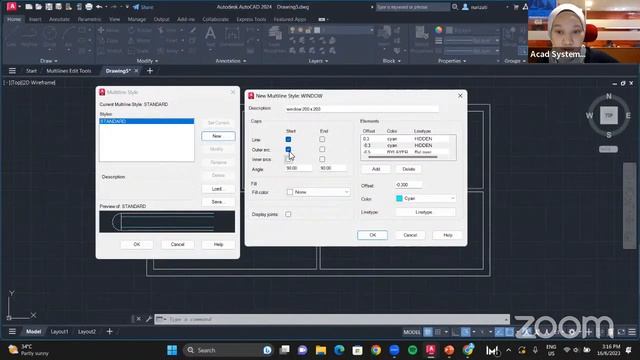640x360 pixels.
Task: Open Windows Start menu
Action: [x=172, y=350]
